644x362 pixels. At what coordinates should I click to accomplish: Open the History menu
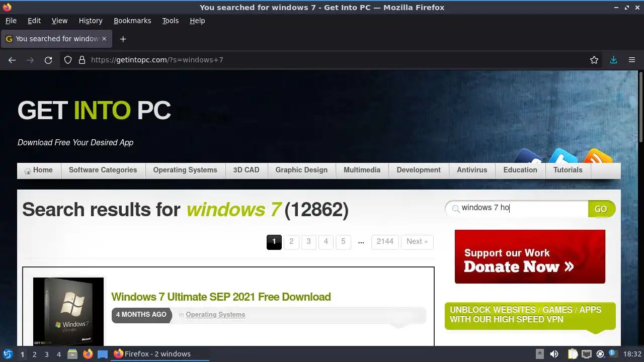91,21
